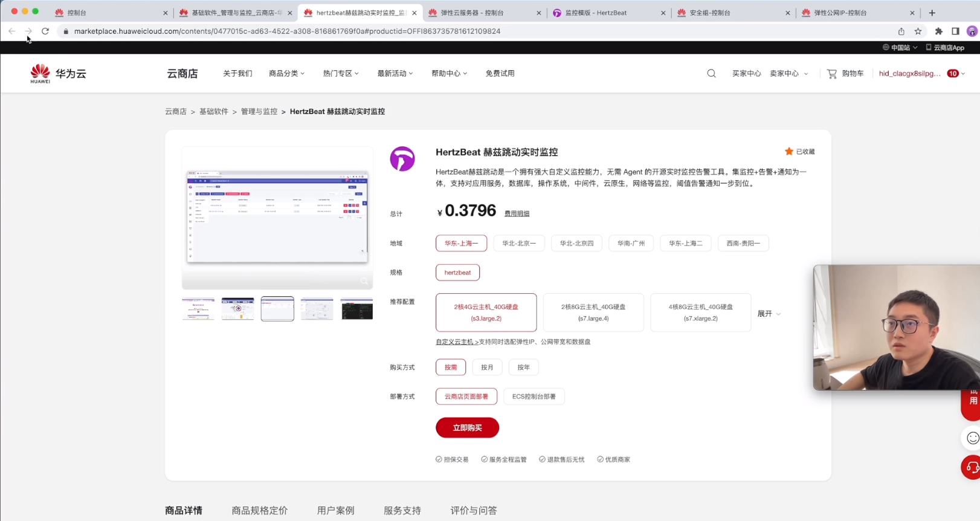Switch to 服务支持 tab
Screen dimensions: 980x521
tap(402, 511)
